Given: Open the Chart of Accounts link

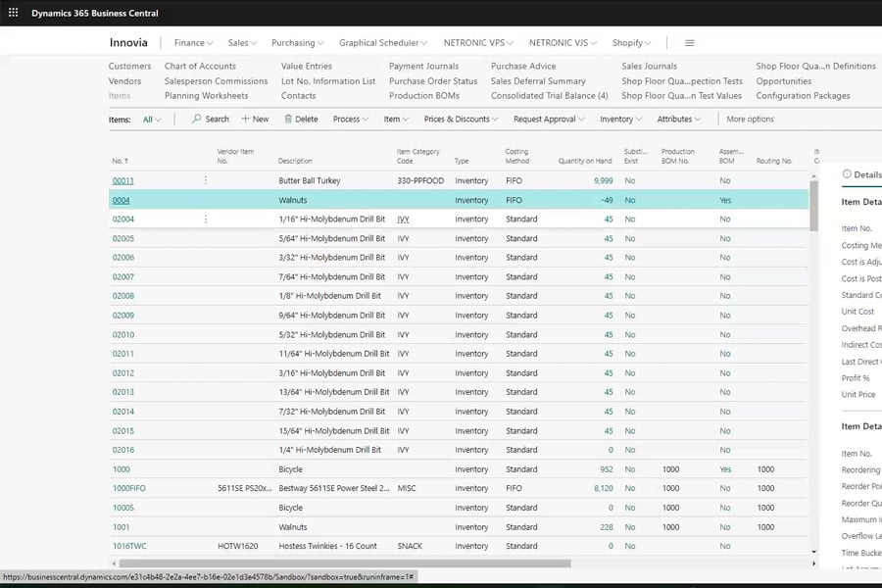Looking at the screenshot, I should (200, 66).
